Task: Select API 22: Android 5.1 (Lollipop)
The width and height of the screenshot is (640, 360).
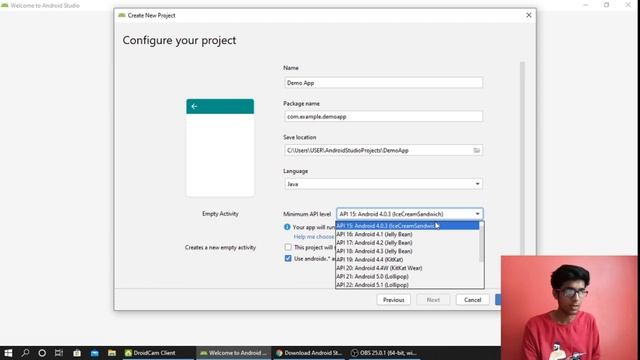Action: (407, 284)
